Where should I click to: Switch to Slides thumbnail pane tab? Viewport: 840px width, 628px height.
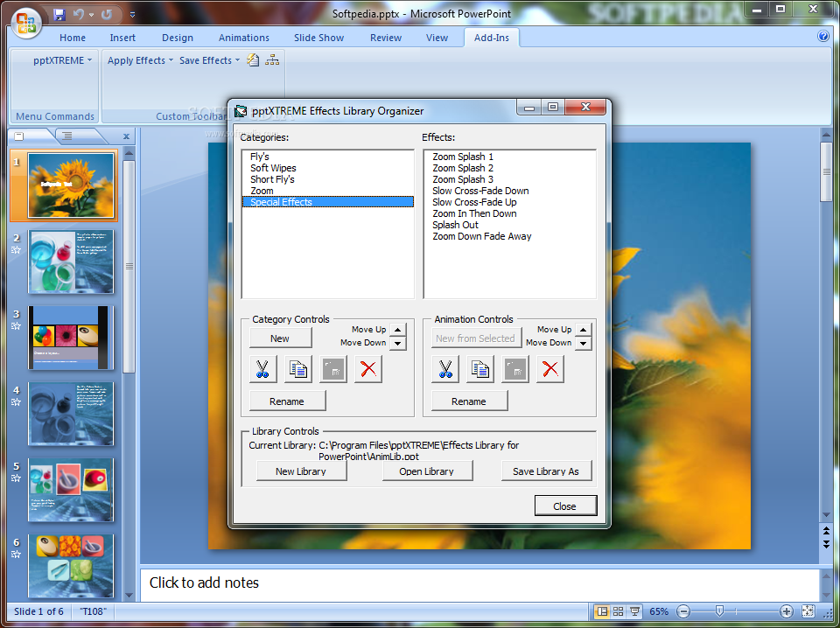coord(20,136)
